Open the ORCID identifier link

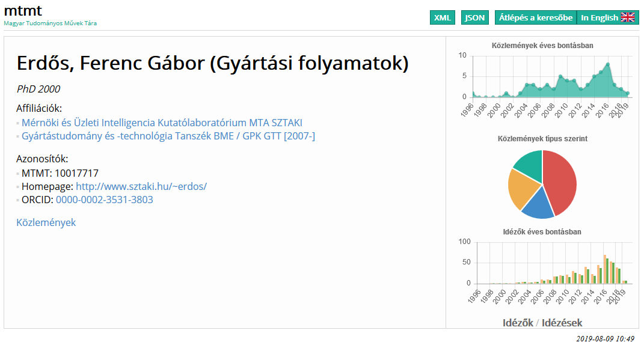click(x=104, y=200)
